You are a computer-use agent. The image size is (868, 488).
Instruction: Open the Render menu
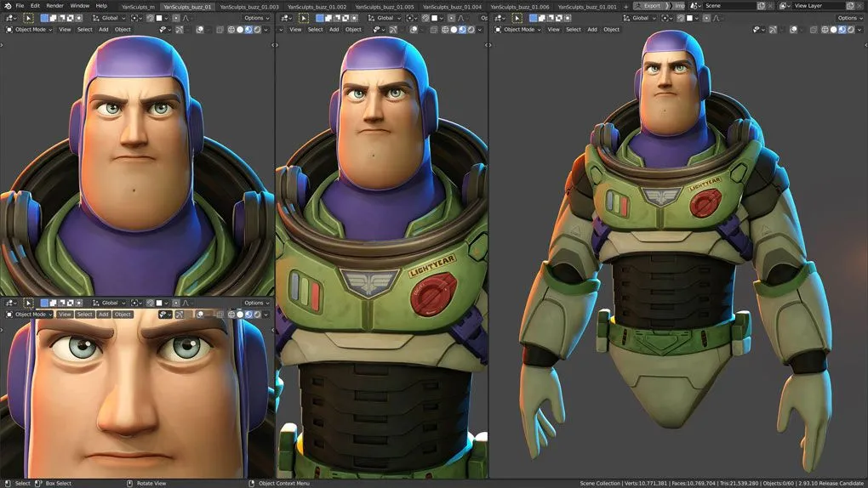(54, 6)
